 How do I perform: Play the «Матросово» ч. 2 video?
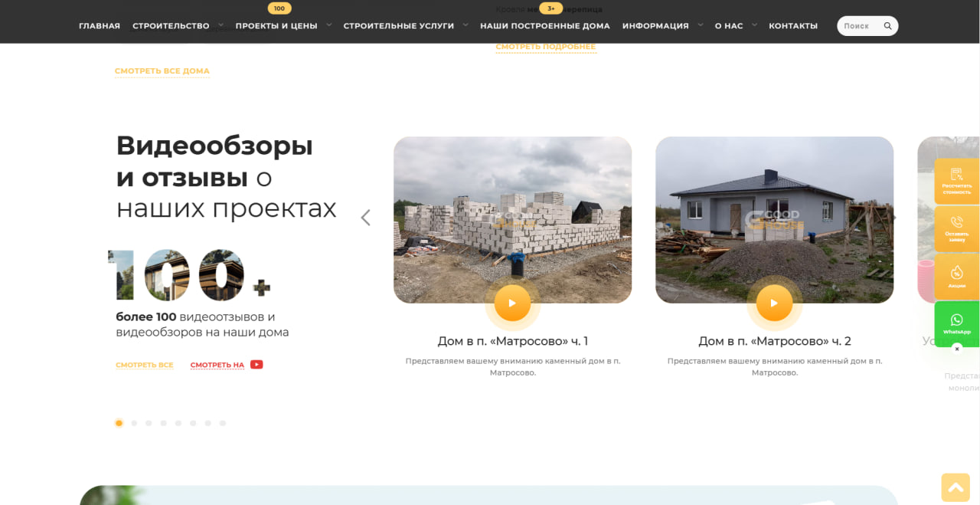(x=774, y=303)
